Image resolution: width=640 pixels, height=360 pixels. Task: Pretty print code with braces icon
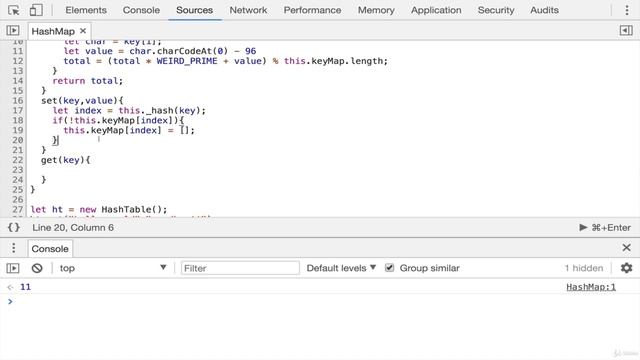[x=13, y=227]
